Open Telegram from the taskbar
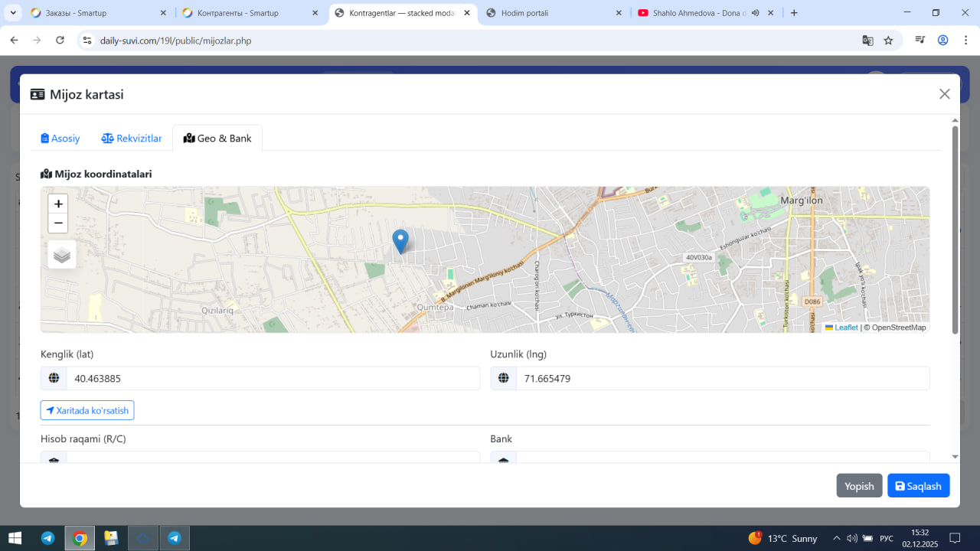The width and height of the screenshot is (980, 551). [x=47, y=538]
